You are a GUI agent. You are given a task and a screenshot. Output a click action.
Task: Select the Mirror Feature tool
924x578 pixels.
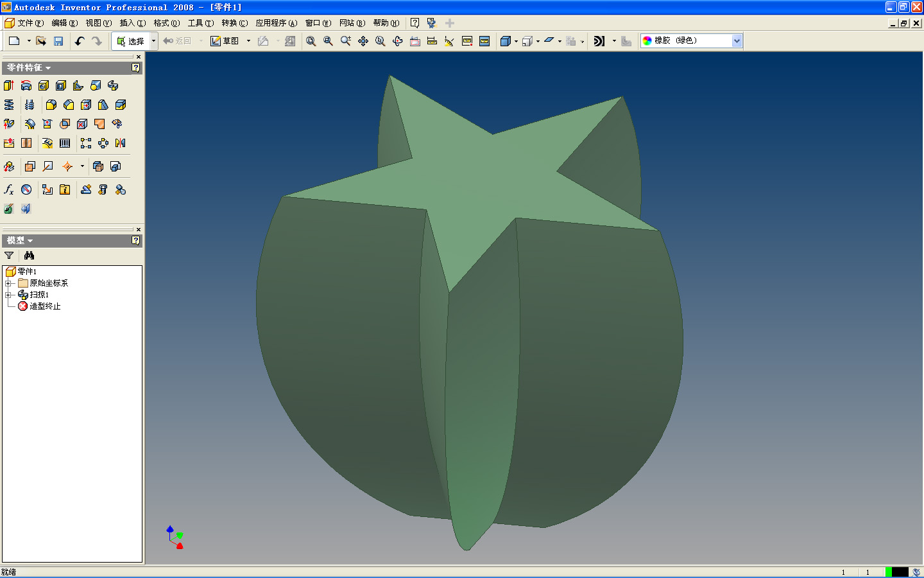[121, 143]
